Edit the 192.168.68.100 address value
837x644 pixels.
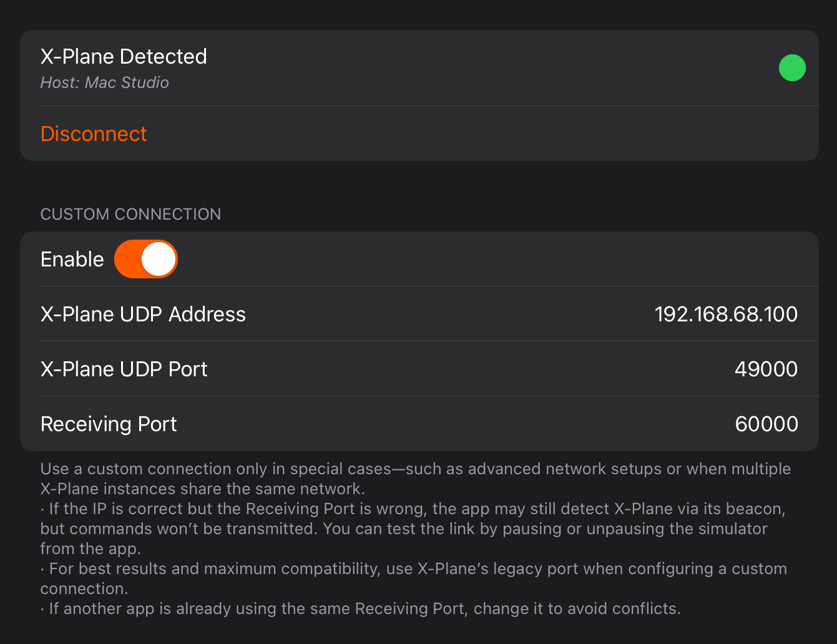pyautogui.click(x=725, y=314)
